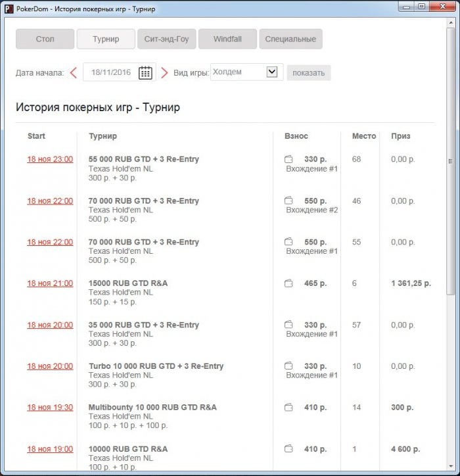Screen dimensions: 460x476
Task: Open the Вид игры Холдем dropdown
Action: pos(246,72)
